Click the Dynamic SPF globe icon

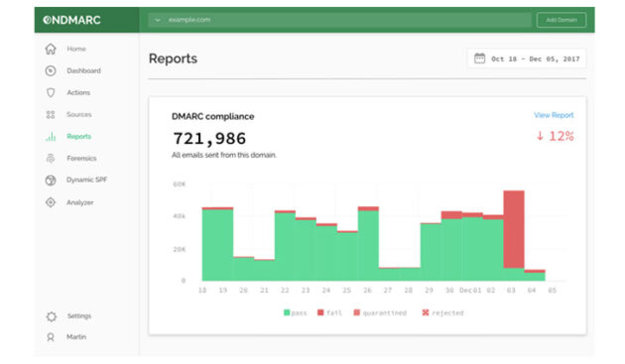[x=51, y=181]
